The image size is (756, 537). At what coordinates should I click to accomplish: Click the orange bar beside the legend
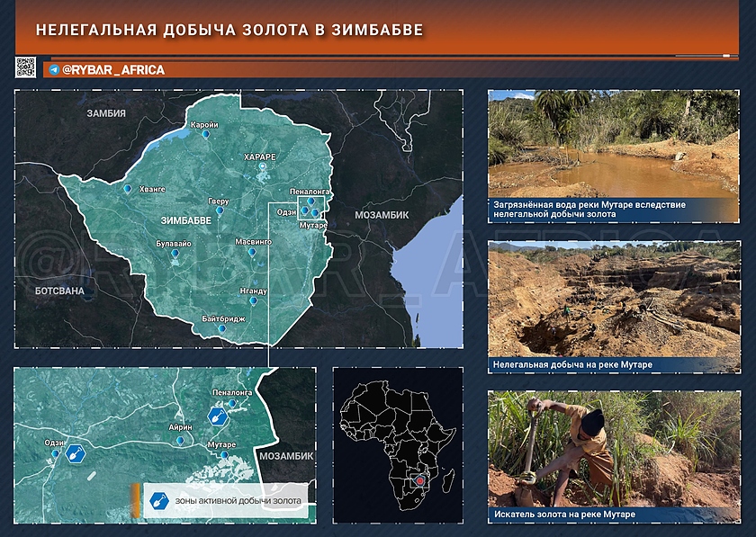click(136, 500)
